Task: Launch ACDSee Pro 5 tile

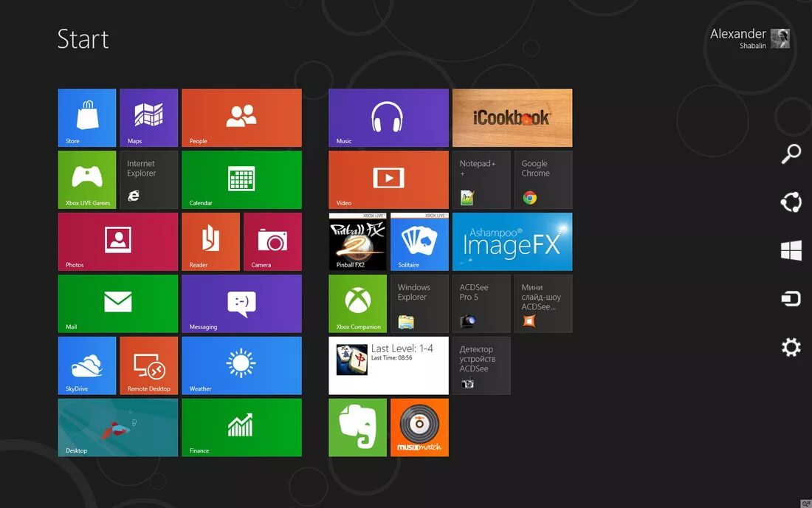Action: point(481,303)
